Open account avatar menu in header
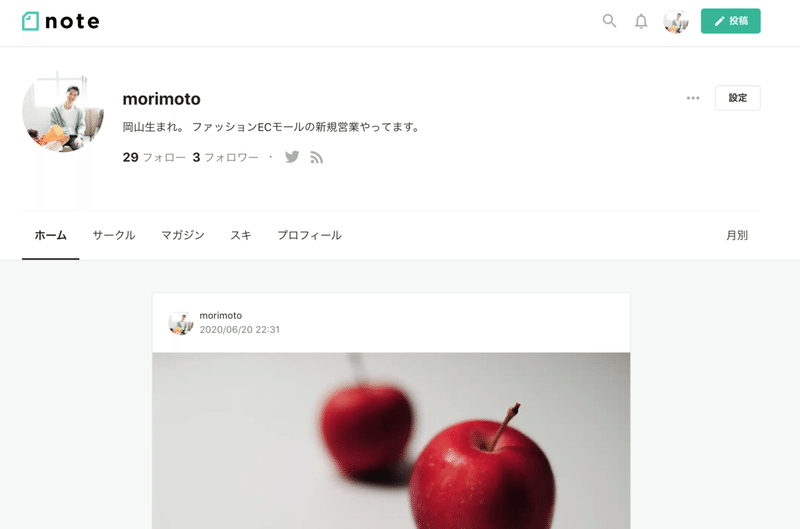Viewport: 800px width, 529px height. [676, 21]
